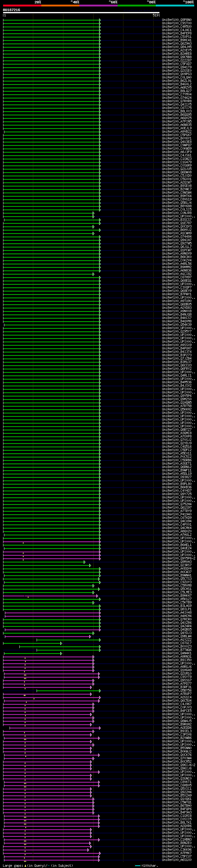Screen dimensions: 197x868
Task: Click the Large gaps legend text
Action: pyautogui.click(x=38, y=865)
